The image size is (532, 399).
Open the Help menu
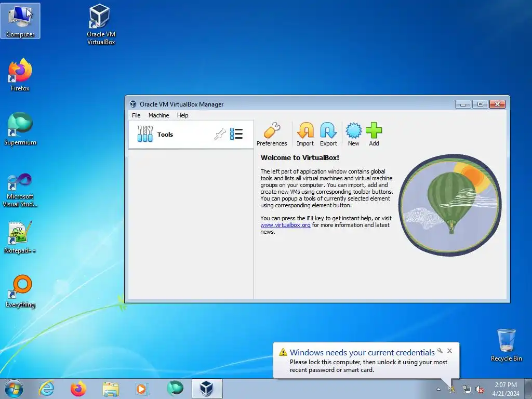[182, 115]
